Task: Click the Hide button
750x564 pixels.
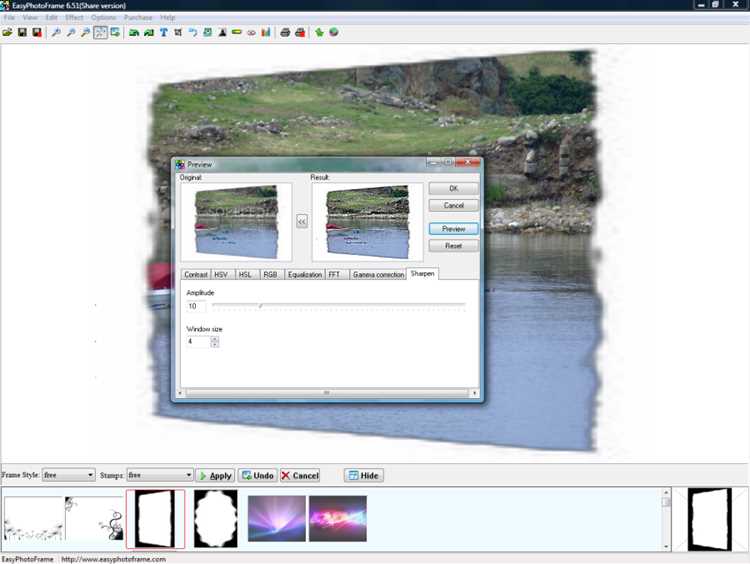Action: pyautogui.click(x=364, y=476)
